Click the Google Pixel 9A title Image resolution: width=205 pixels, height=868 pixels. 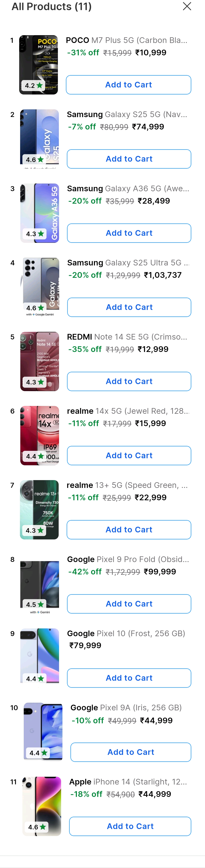point(126,708)
